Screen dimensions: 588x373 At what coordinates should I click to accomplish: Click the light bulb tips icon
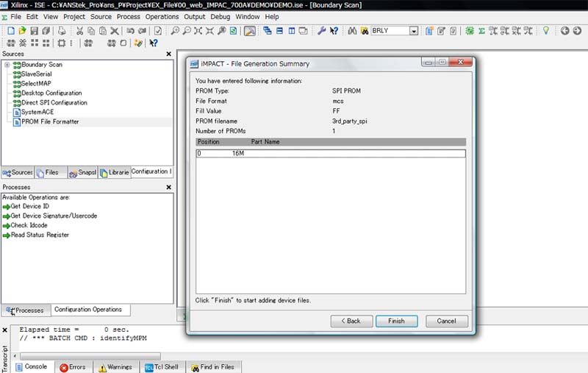click(546, 31)
